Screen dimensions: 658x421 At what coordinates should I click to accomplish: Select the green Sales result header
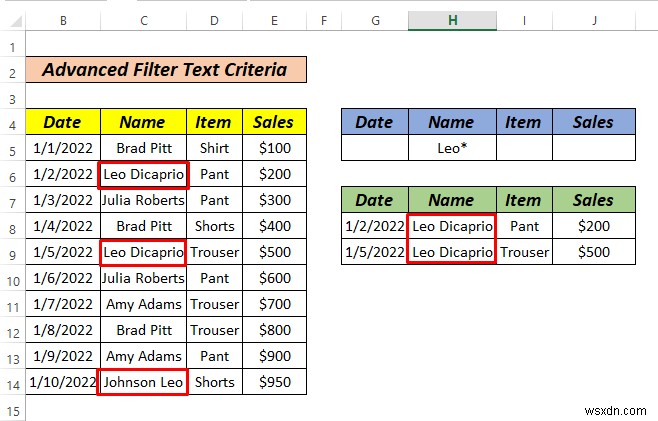[594, 200]
